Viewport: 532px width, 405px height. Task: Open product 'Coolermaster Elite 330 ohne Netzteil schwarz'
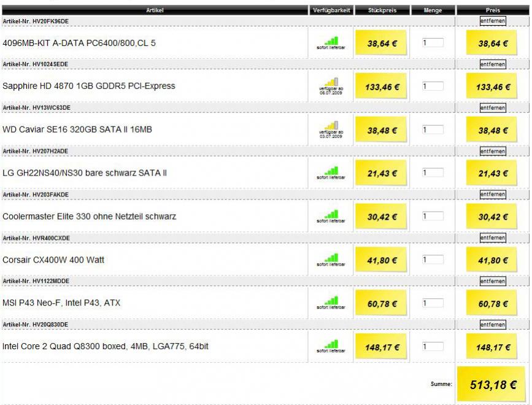[89, 217]
